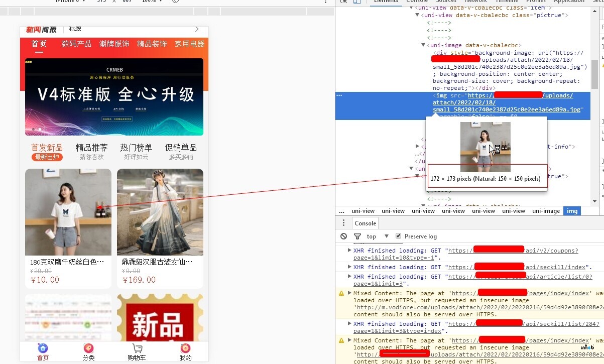
Task: Click the ¥169.00 price text
Action: pyautogui.click(x=139, y=280)
